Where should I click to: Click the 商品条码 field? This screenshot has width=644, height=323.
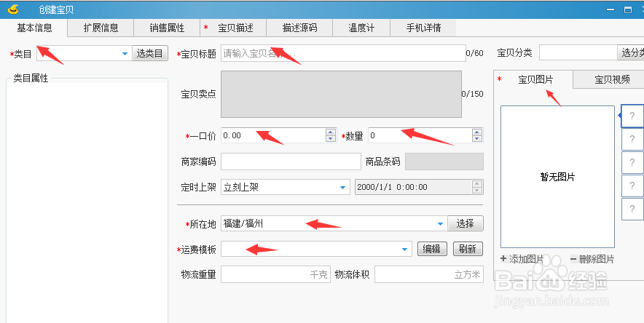click(x=444, y=161)
